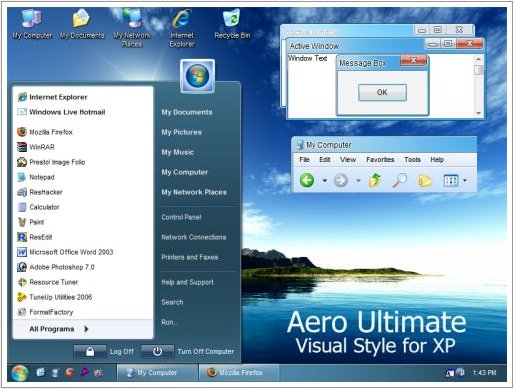The image size is (514, 389).
Task: Launch Internet Explorer from Start menu
Action: (x=52, y=97)
